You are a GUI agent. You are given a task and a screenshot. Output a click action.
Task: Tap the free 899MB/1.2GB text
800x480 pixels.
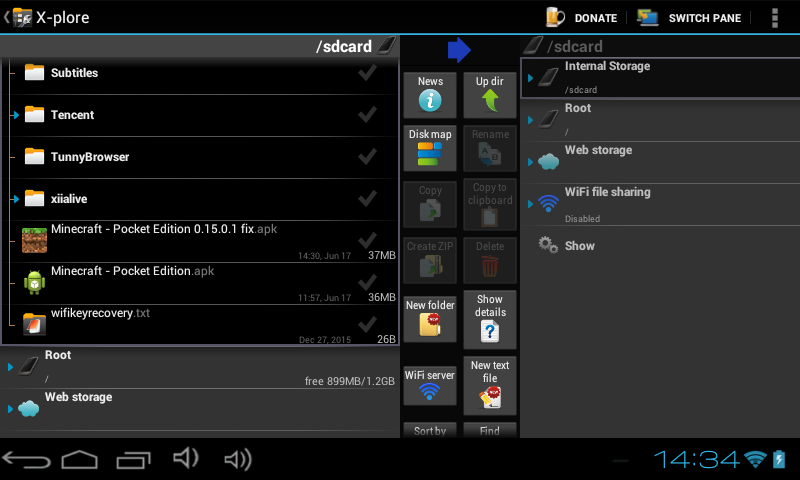[349, 381]
